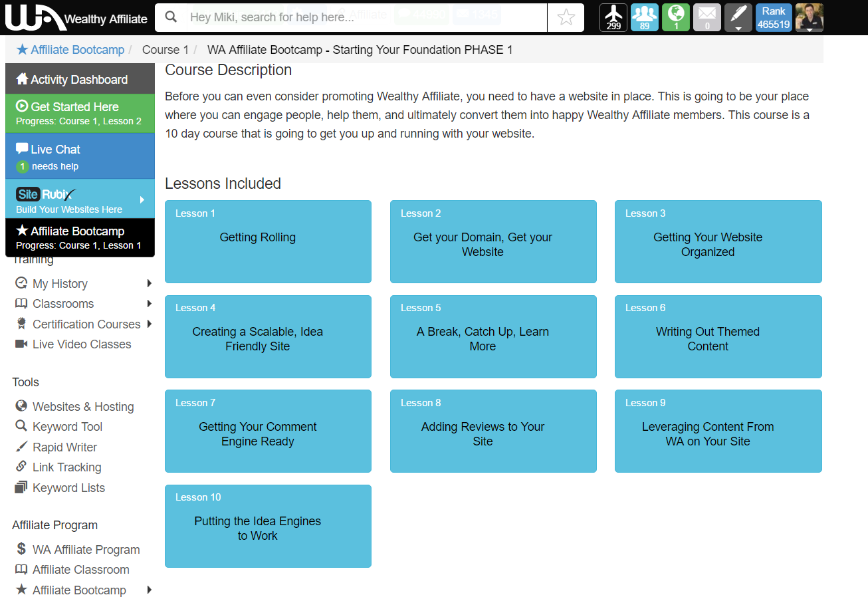Click the Keyword Tool magnifier icon
Image resolution: width=868 pixels, height=599 pixels.
pyautogui.click(x=21, y=425)
